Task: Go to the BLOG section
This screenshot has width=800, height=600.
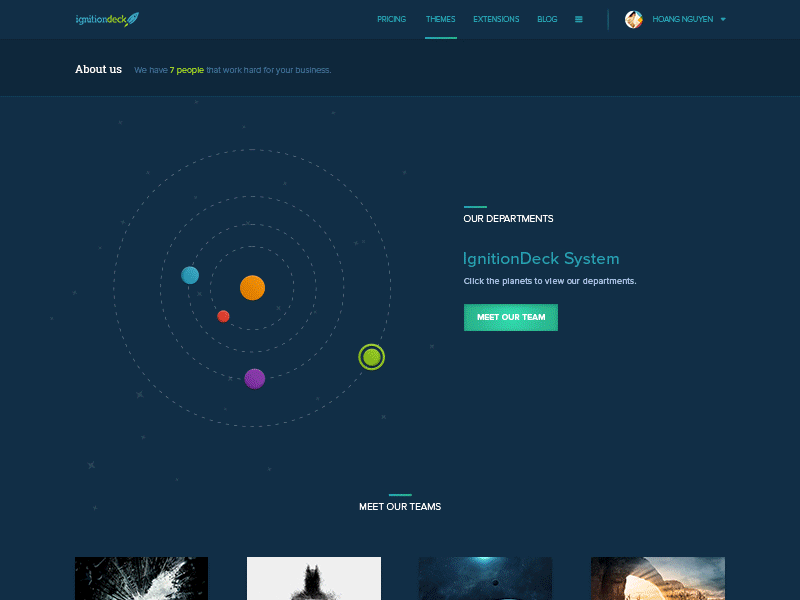Action: pos(547,18)
